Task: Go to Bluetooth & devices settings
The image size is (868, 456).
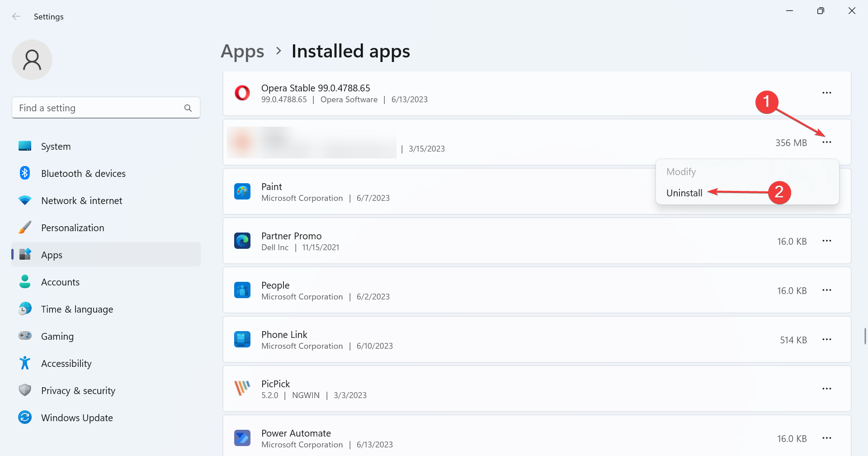Action: [x=106, y=173]
